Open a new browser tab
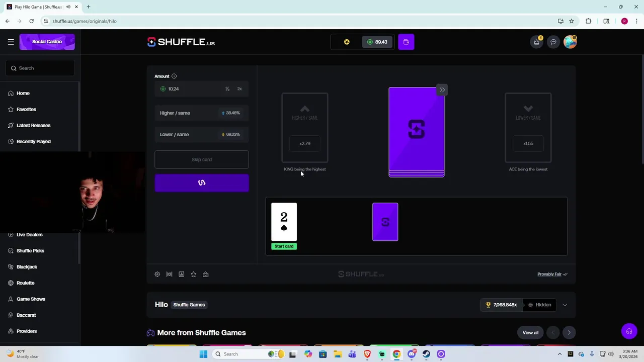The height and width of the screenshot is (362, 644). [88, 7]
